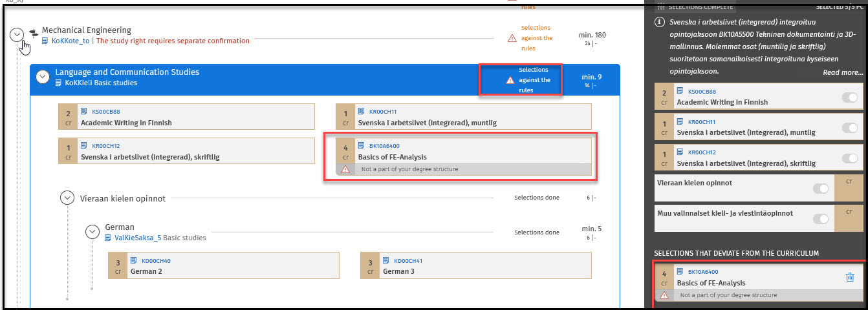Collapse the German study module
Viewport: 868px width, 310px height.
point(92,232)
